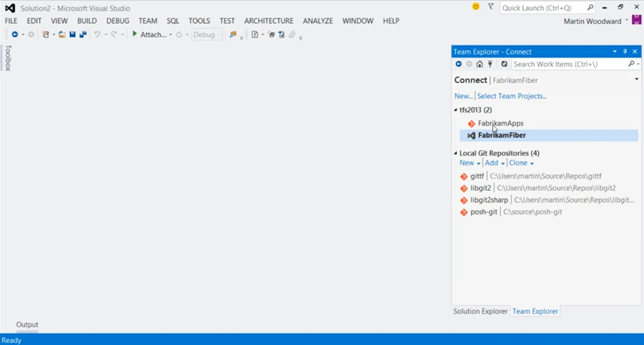Click the feedback smiley face icon
644x345 pixels.
pos(475,6)
